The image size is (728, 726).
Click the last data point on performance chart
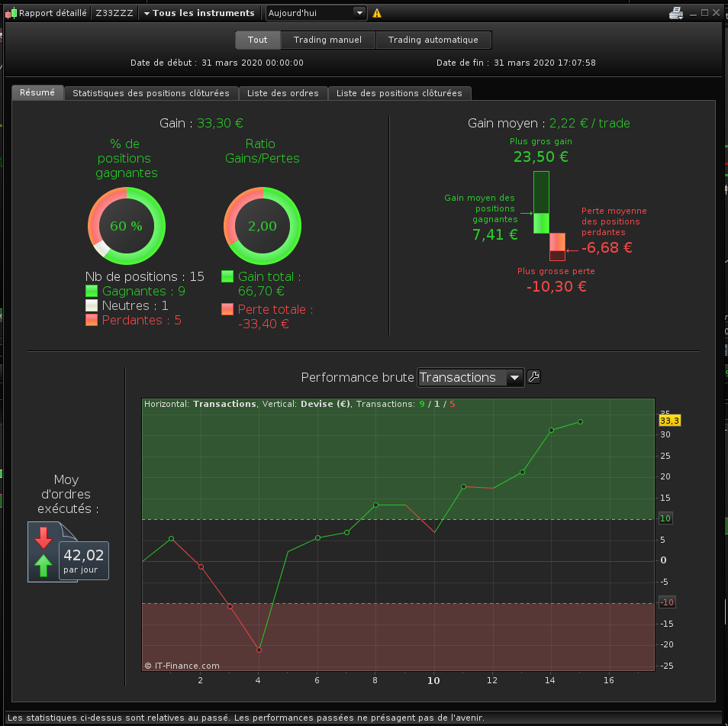581,421
